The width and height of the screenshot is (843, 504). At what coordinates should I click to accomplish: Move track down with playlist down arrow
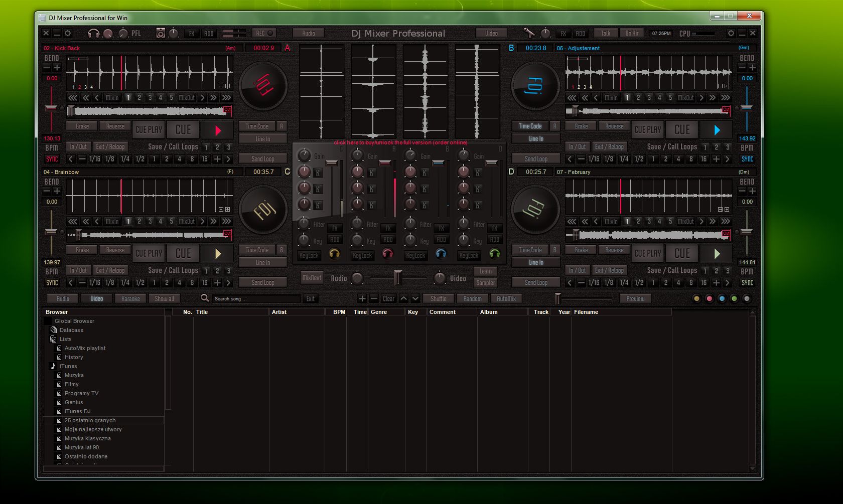click(415, 299)
